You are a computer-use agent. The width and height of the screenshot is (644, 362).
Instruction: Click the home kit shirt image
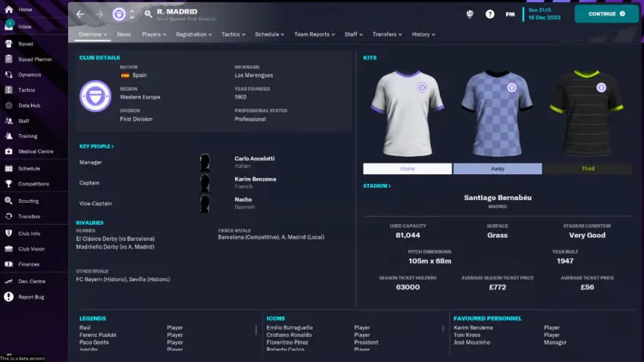click(x=407, y=114)
